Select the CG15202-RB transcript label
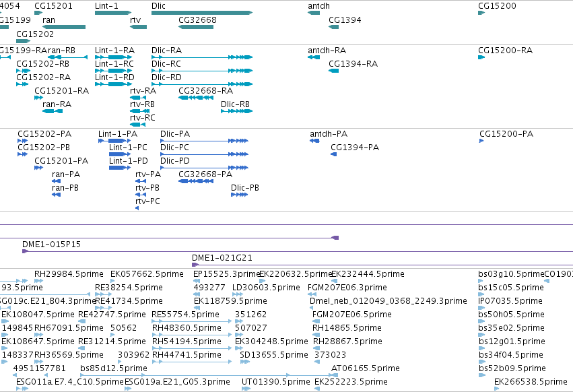The height and width of the screenshot is (392, 573). [x=42, y=63]
